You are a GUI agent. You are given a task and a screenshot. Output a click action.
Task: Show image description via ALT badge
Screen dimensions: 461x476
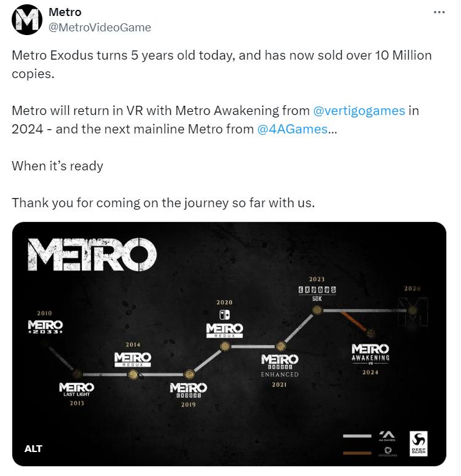pyautogui.click(x=33, y=448)
